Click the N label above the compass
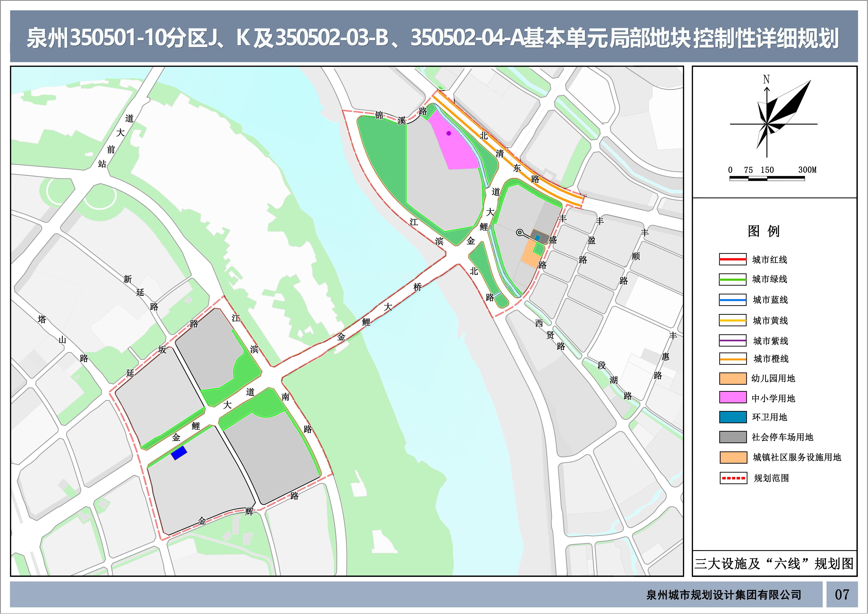This screenshot has height=614, width=868. [x=766, y=79]
